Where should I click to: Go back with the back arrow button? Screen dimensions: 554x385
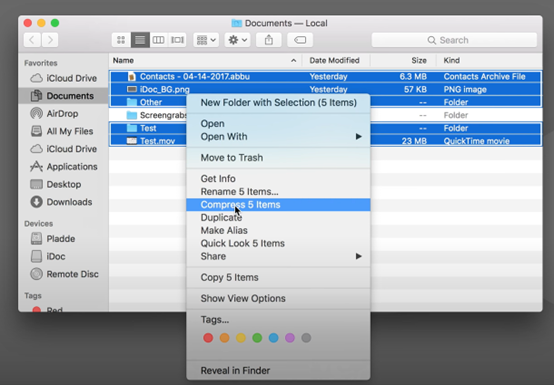click(32, 40)
